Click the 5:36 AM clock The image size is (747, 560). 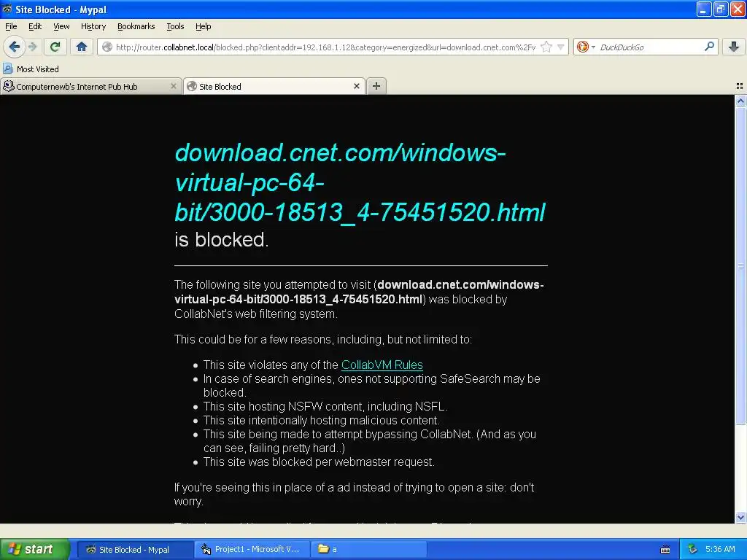point(720,549)
